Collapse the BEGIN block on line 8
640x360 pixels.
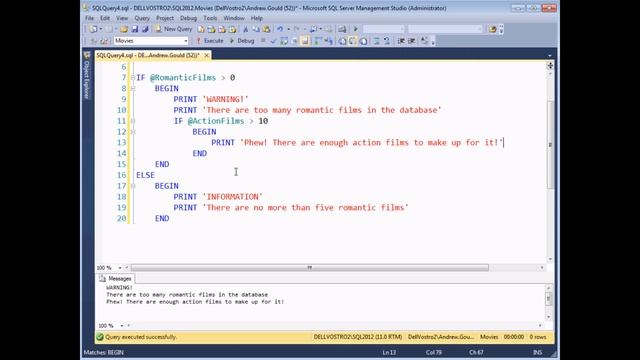tap(133, 89)
